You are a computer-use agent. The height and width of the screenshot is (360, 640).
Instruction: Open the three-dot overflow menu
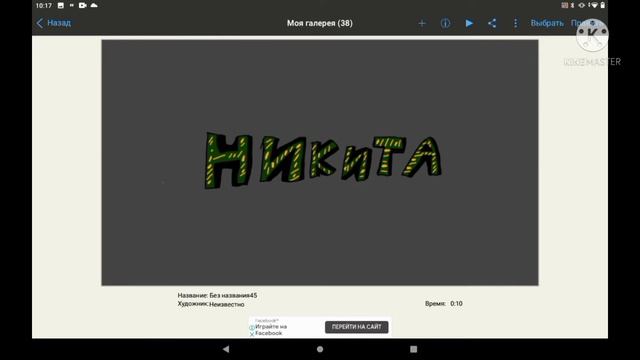pyautogui.click(x=516, y=23)
